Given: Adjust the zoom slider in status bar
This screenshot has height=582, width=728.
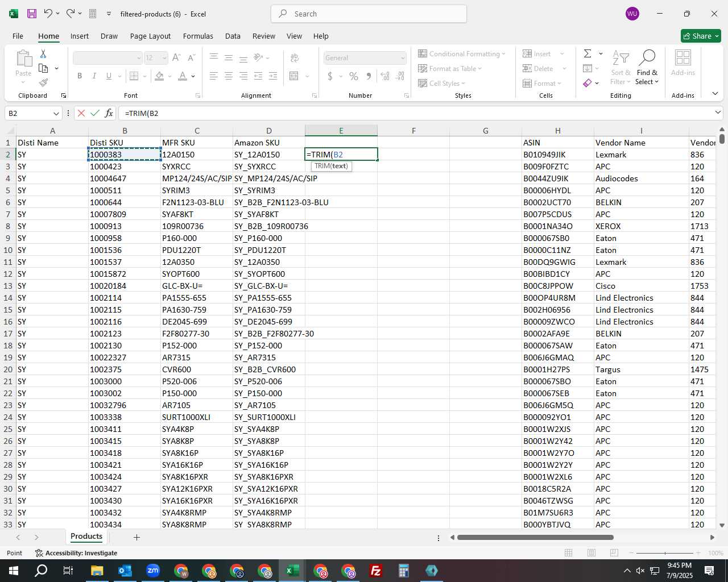Looking at the screenshot, I should point(665,553).
